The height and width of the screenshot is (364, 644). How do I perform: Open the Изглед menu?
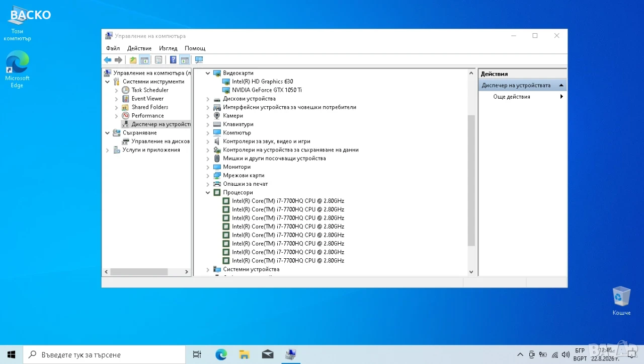(x=168, y=48)
